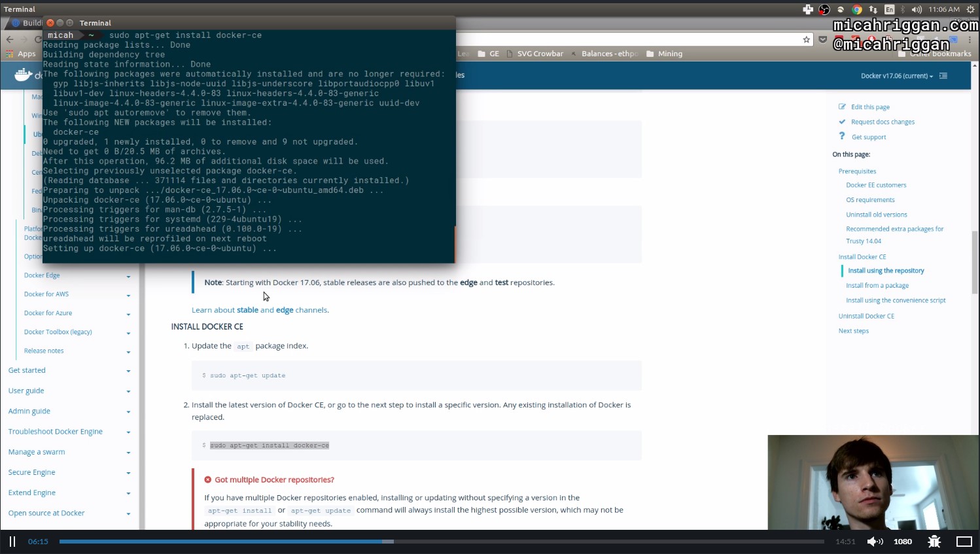Open the En keyboard layout indicator

[x=889, y=9]
